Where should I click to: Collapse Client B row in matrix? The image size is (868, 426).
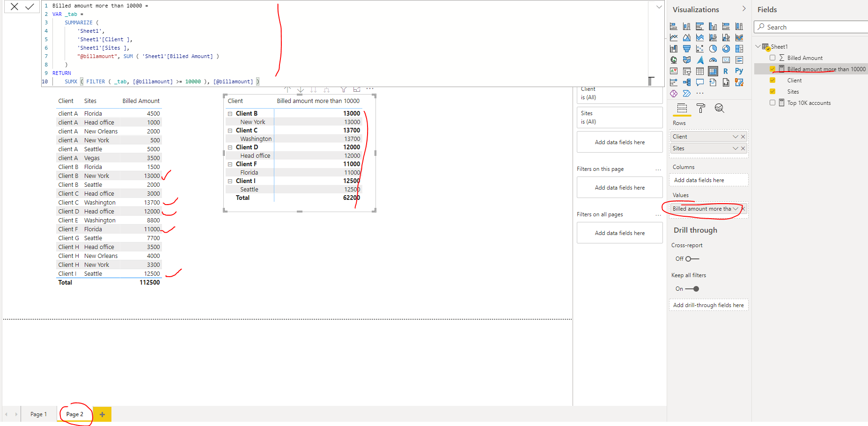[x=230, y=114]
